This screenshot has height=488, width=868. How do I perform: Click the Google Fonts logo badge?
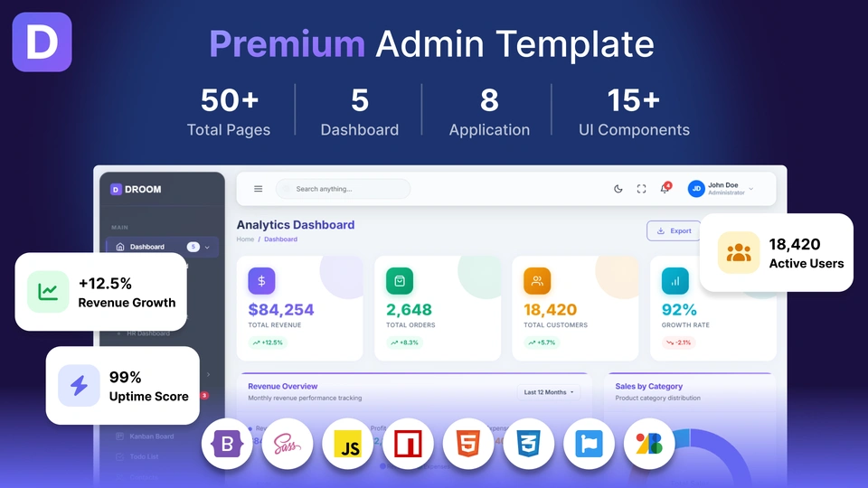pos(649,444)
